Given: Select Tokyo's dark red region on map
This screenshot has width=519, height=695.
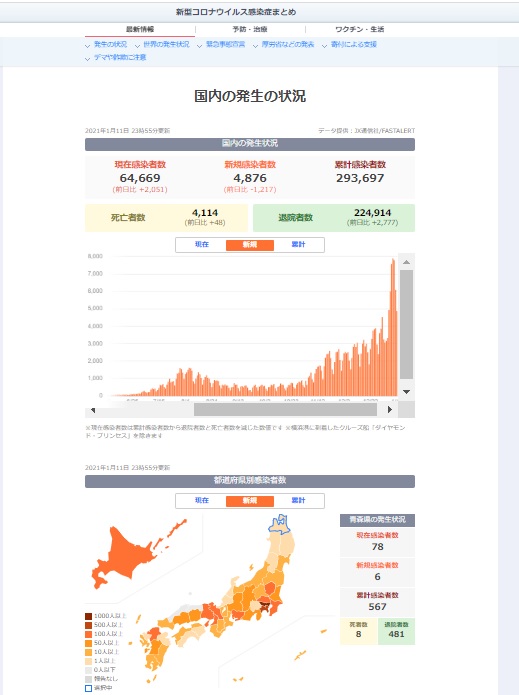Looking at the screenshot, I should coord(264,605).
